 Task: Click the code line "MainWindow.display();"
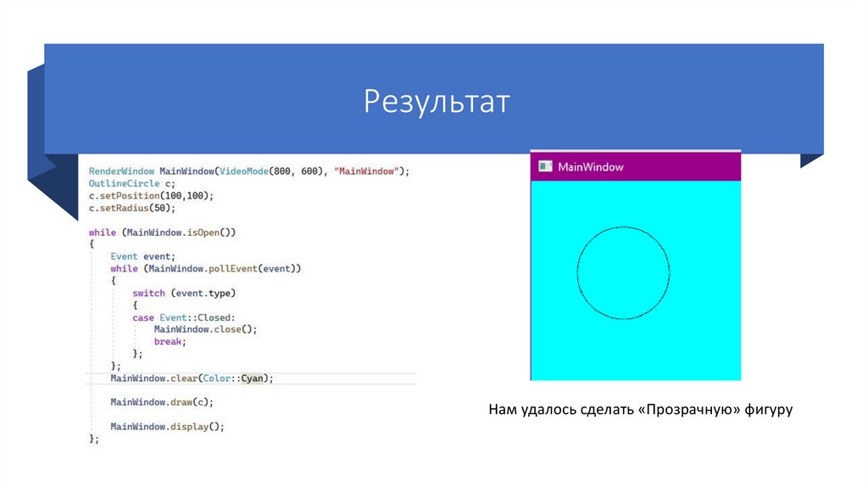(x=167, y=427)
